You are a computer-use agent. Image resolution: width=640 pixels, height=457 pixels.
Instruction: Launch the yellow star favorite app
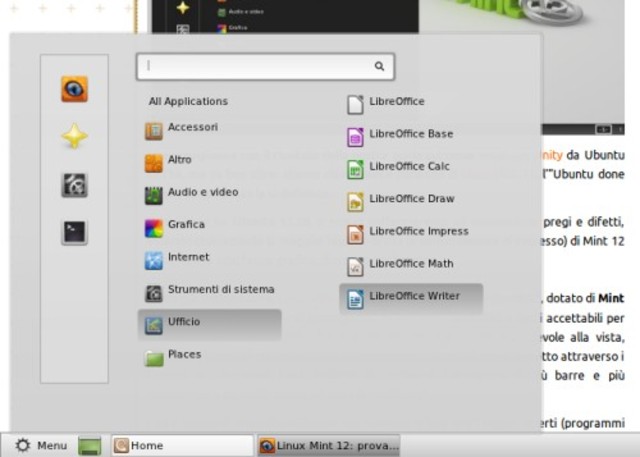pos(74,136)
